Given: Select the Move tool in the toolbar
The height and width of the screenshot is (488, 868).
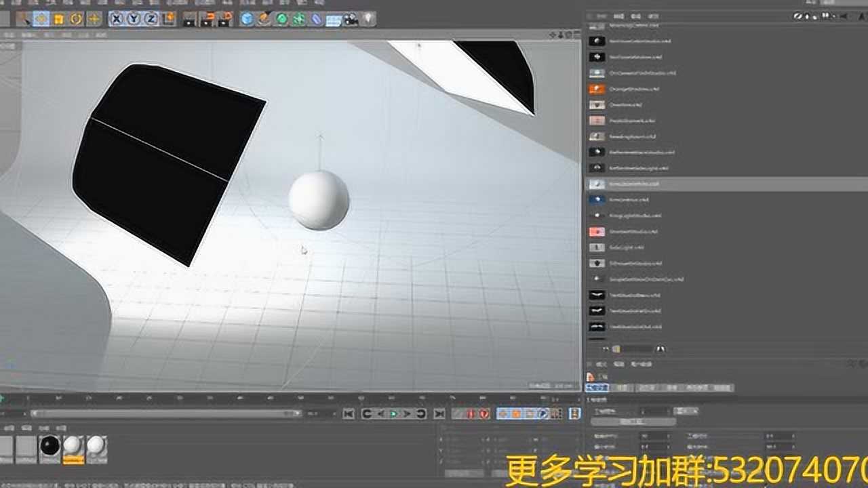Looking at the screenshot, I should click(41, 20).
